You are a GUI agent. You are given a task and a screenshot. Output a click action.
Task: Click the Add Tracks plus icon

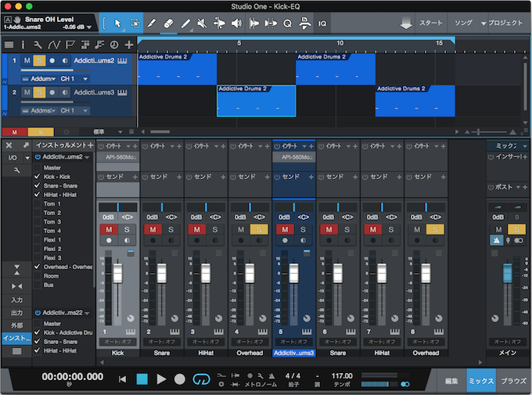[x=129, y=45]
